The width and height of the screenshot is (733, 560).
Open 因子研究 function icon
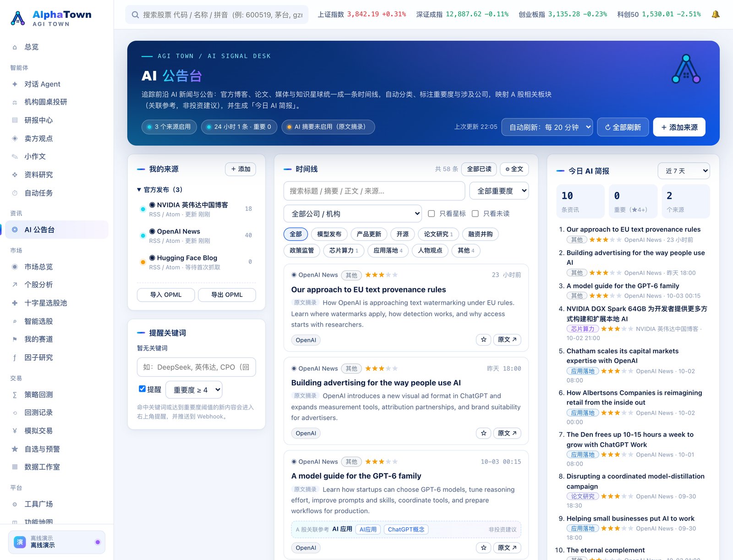pos(15,357)
